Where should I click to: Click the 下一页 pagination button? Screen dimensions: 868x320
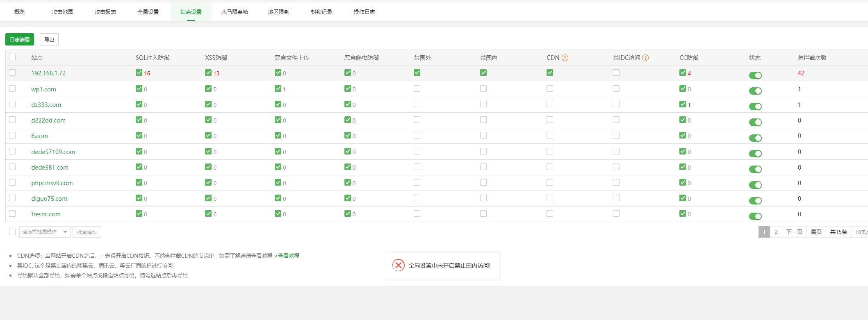794,232
